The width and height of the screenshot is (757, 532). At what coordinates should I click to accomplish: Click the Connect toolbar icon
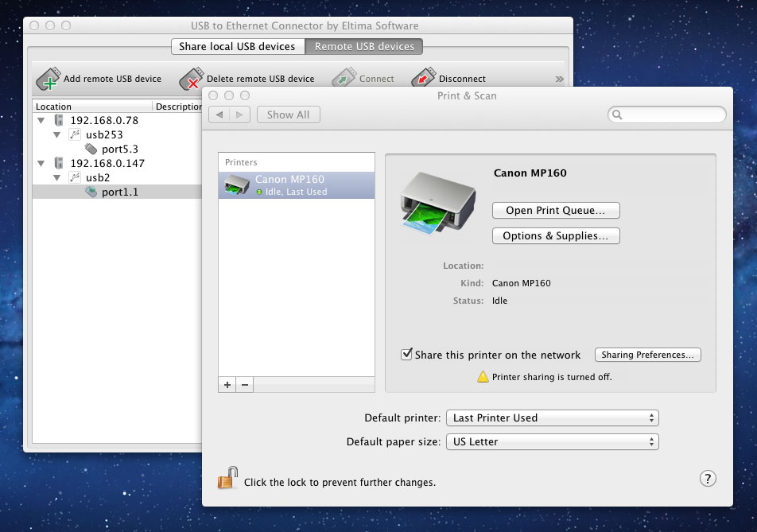(344, 78)
